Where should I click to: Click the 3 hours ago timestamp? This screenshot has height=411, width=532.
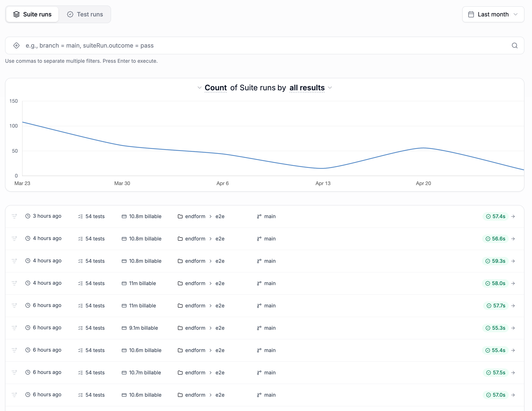[47, 216]
